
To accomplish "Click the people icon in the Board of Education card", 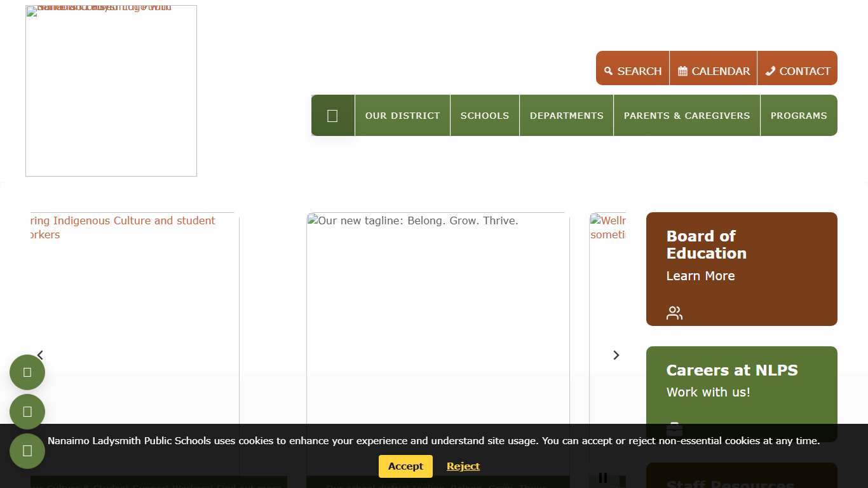I will pyautogui.click(x=674, y=313).
